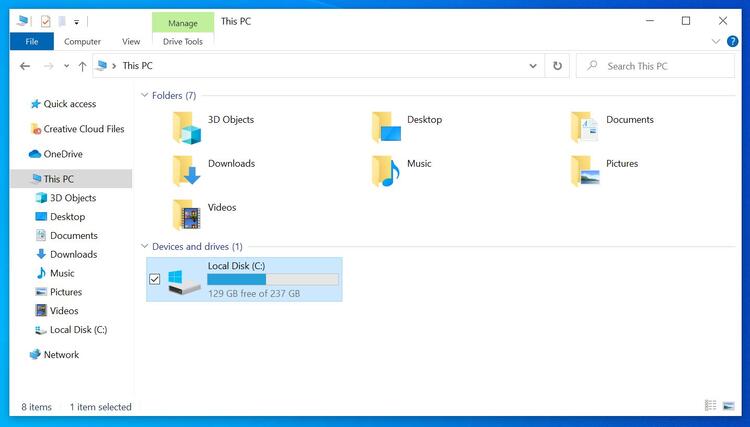Image resolution: width=750 pixels, height=427 pixels.
Task: Open the Pictures folder icon in main pane
Action: (585, 171)
